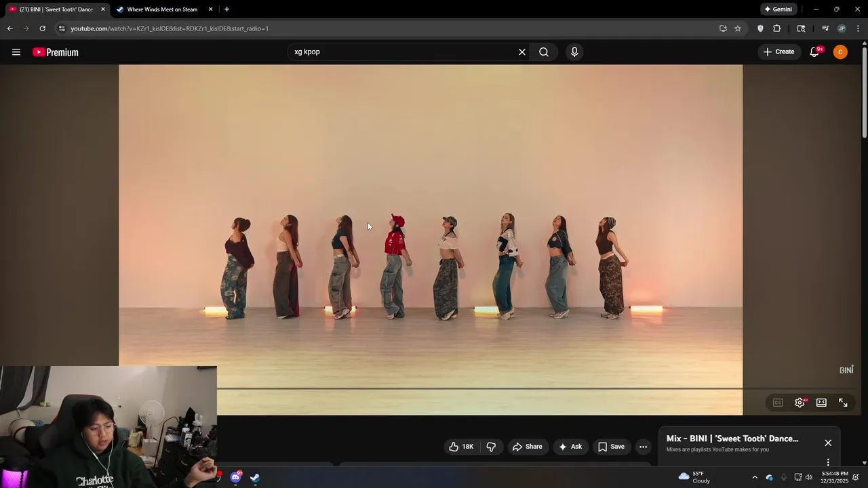Clear the 'xg kpop' search text

(522, 52)
